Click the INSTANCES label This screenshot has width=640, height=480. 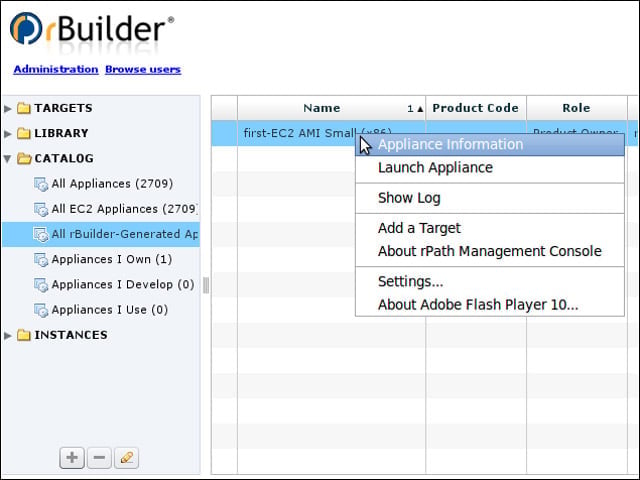71,335
